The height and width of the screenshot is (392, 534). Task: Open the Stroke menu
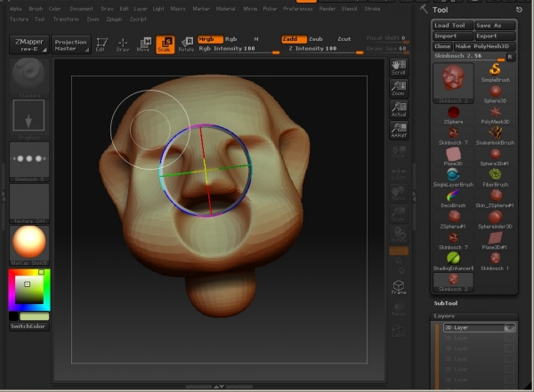372,9
